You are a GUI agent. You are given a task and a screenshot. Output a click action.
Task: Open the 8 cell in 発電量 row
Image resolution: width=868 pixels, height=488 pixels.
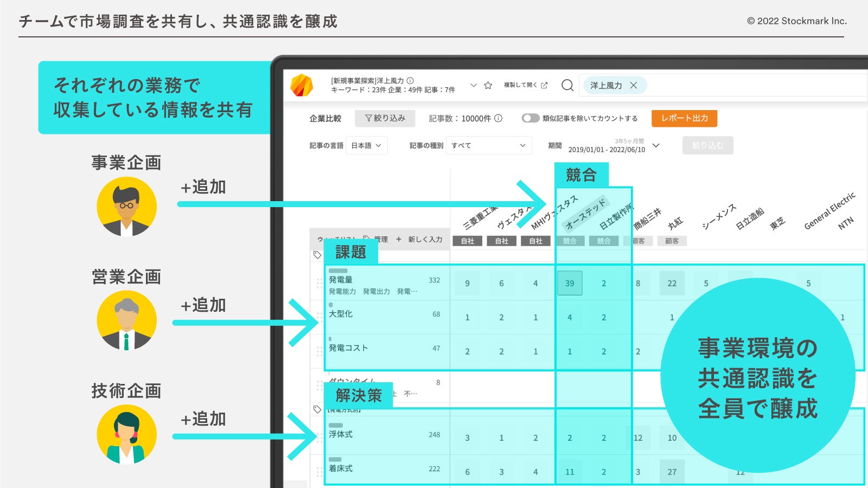point(638,283)
